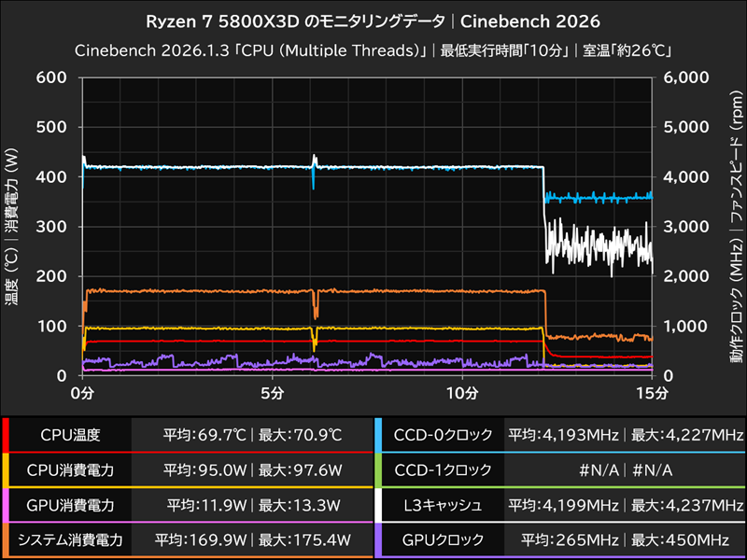Click the left axis title '温度 (℃) | 消費電力 (W)'
This screenshot has width=747, height=560.
[x=13, y=227]
